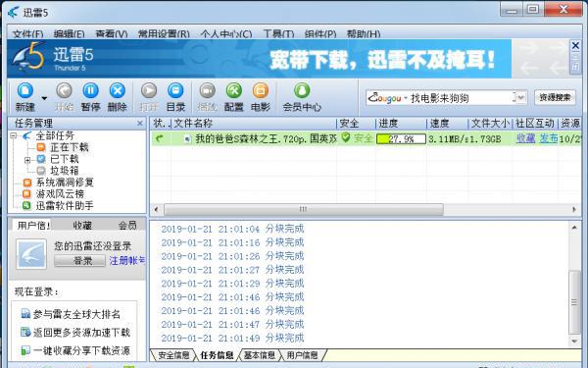Open the 工具(T) menu
The width and height of the screenshot is (588, 368).
click(x=278, y=34)
